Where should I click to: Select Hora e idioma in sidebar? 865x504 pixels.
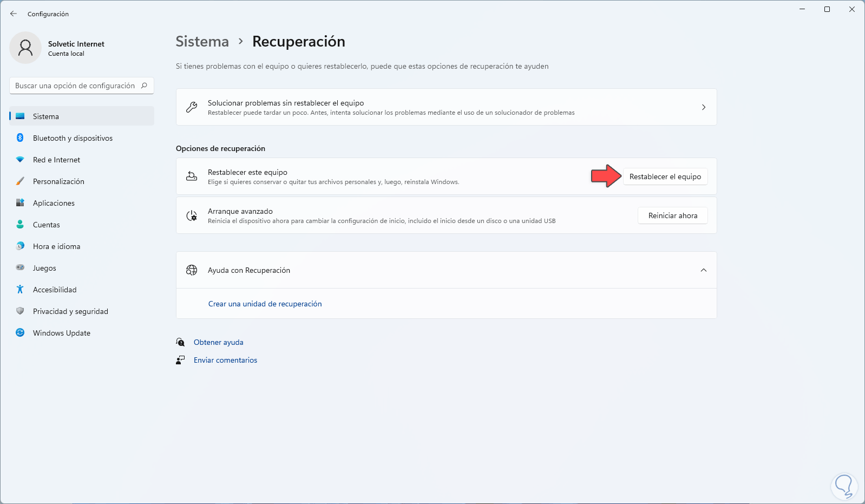tap(56, 246)
